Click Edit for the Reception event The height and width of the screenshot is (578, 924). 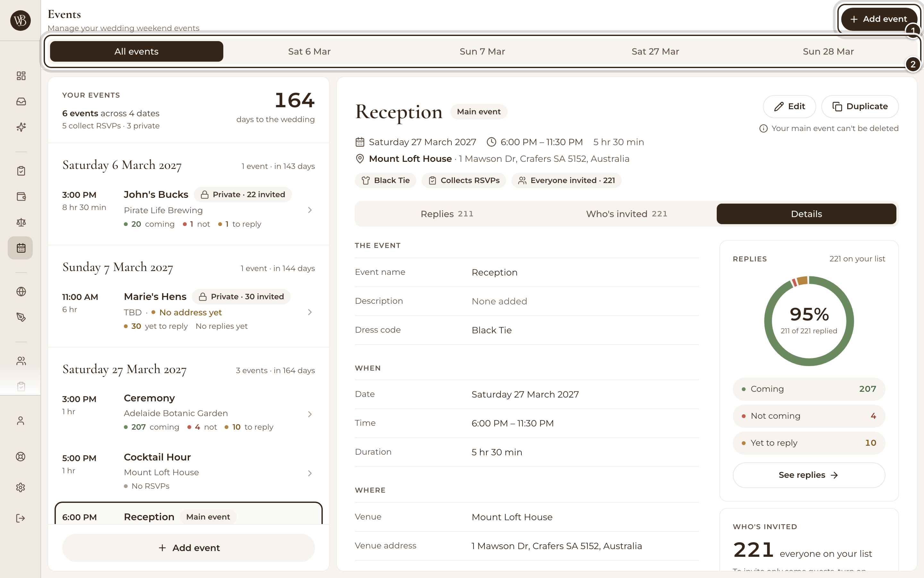click(789, 106)
